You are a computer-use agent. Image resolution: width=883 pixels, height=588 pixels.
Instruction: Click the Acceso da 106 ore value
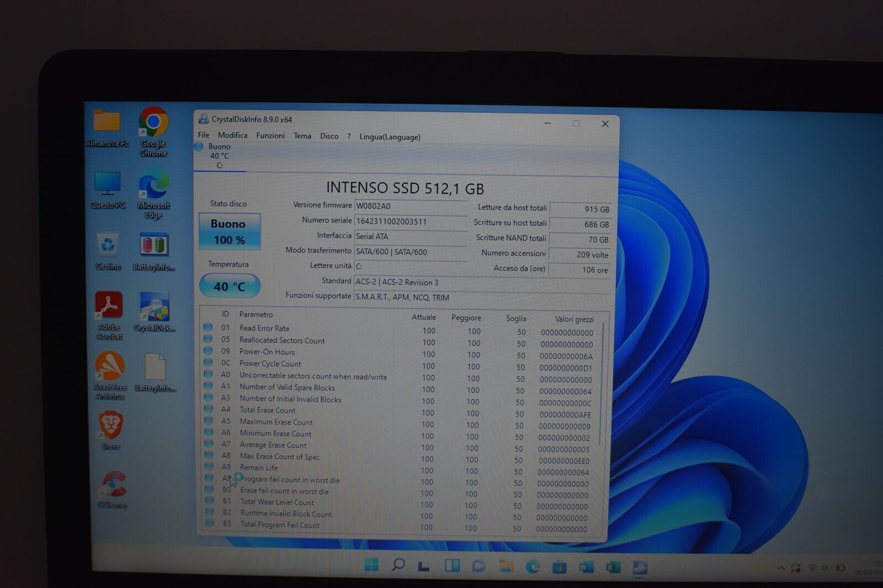point(579,270)
